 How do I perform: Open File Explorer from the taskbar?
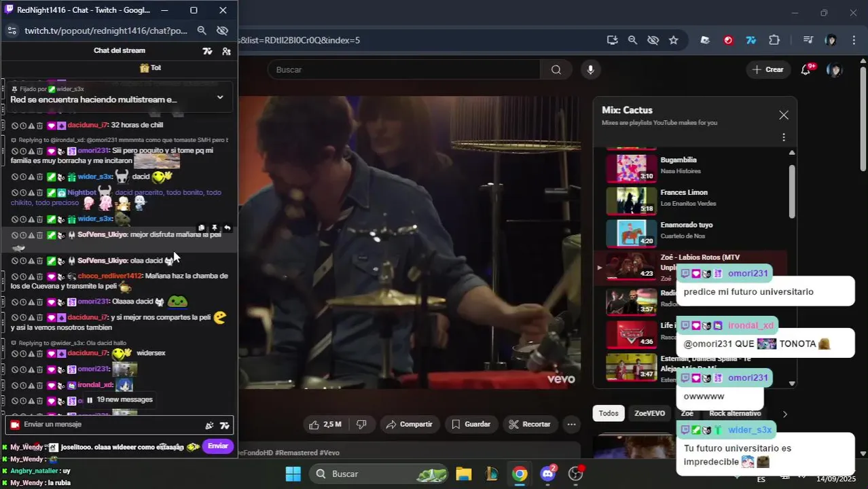pos(464,474)
